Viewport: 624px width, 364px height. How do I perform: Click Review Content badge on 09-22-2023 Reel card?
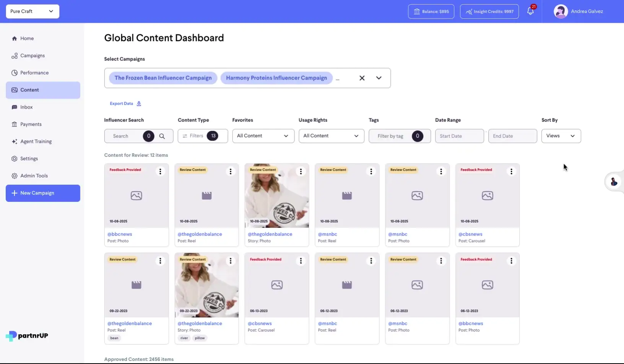(x=122, y=259)
